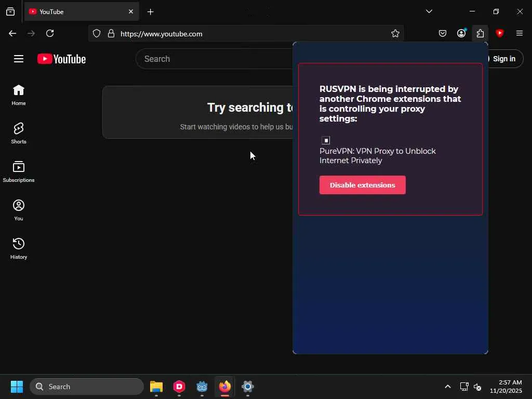
Task: Close the YouTube tab
Action: (x=131, y=11)
